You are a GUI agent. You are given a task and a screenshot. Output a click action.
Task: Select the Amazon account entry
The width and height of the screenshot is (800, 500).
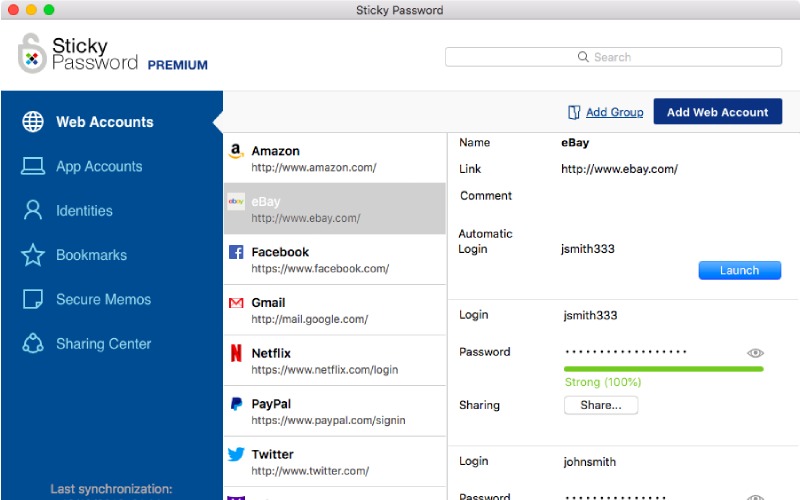335,158
